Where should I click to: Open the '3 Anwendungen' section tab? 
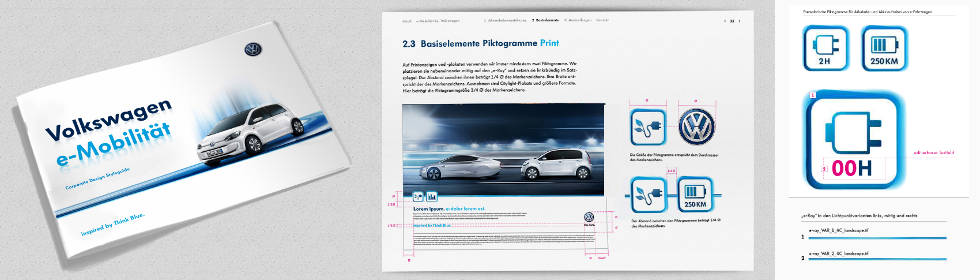(x=578, y=20)
